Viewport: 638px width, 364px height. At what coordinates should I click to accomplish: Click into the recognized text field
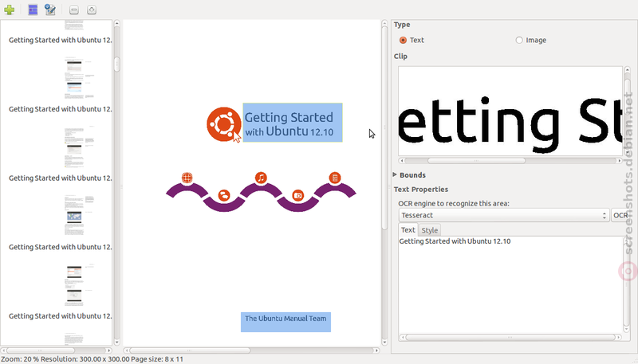click(x=510, y=285)
